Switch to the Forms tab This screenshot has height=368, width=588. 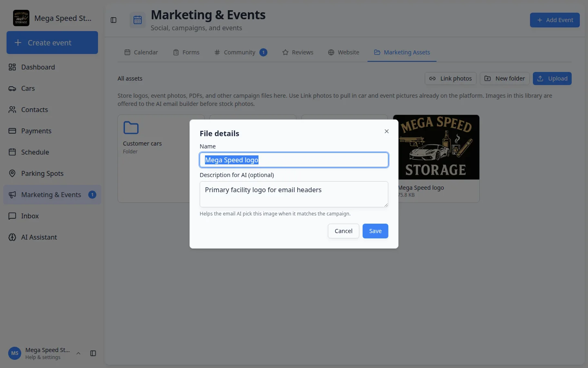pyautogui.click(x=186, y=52)
